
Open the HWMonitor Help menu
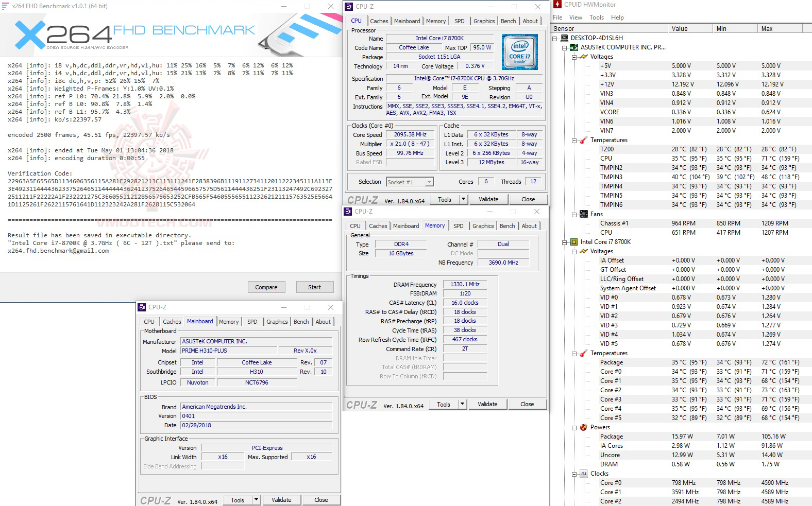click(x=617, y=18)
